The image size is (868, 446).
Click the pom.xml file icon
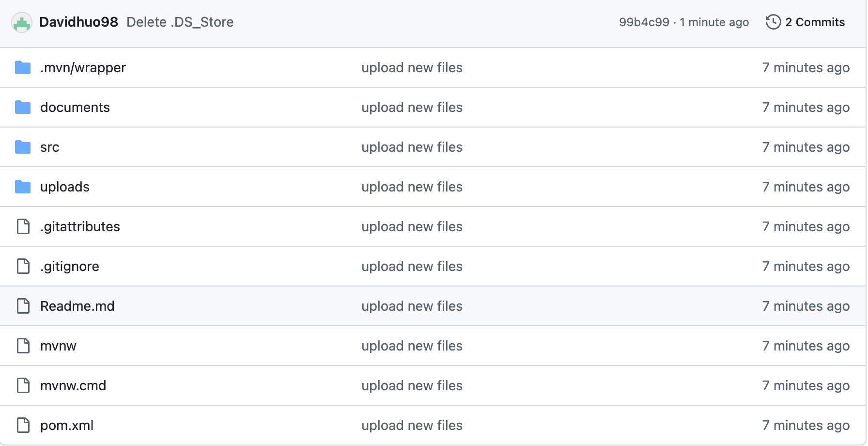click(23, 426)
